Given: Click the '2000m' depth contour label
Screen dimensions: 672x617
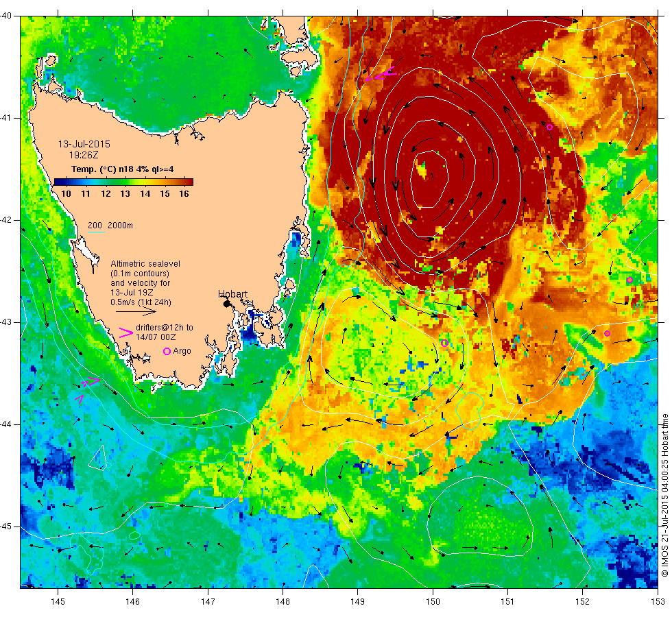Looking at the screenshot, I should [120, 226].
